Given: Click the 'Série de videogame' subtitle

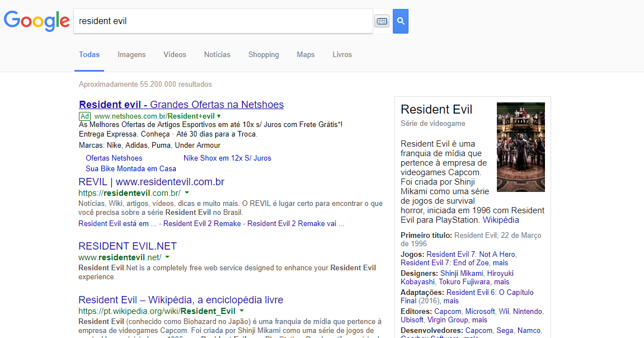Looking at the screenshot, I should [433, 123].
